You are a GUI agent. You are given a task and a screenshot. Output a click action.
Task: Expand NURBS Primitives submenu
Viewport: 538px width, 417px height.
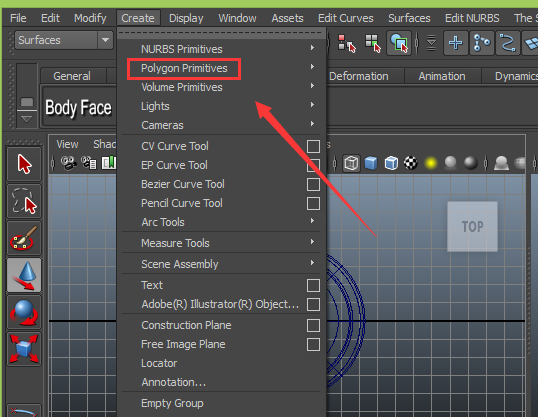click(221, 49)
